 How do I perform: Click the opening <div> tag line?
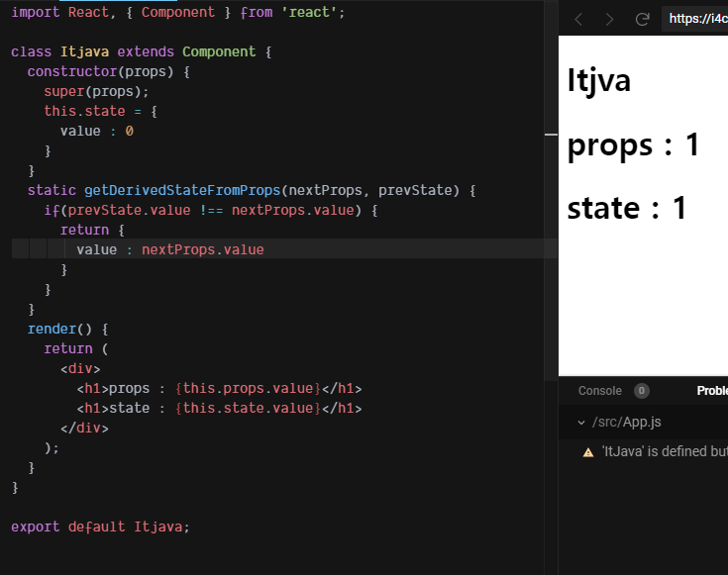[x=80, y=369]
